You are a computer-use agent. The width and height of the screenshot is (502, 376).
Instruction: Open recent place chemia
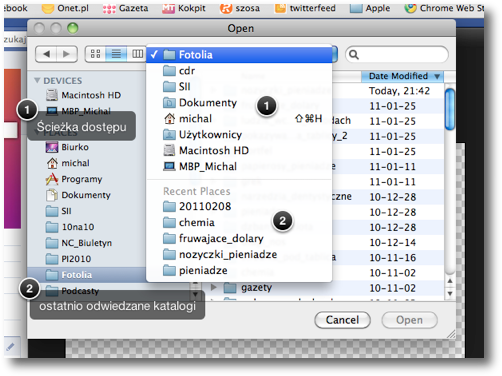tap(239, 223)
